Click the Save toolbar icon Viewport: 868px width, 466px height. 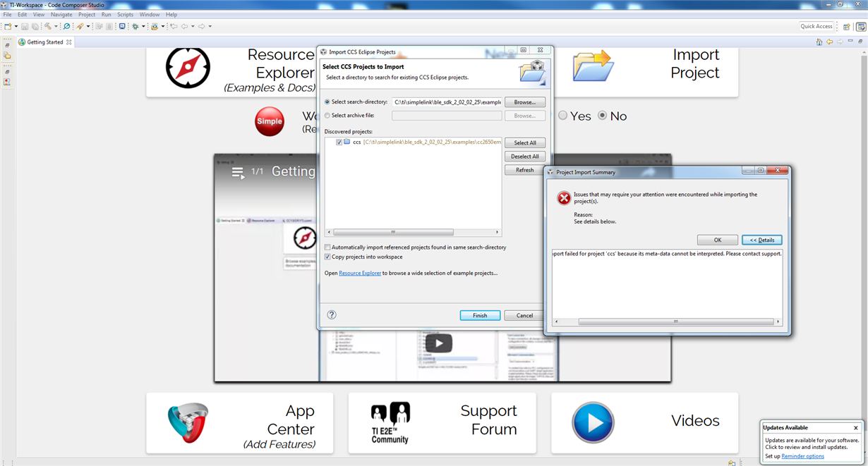[x=25, y=26]
